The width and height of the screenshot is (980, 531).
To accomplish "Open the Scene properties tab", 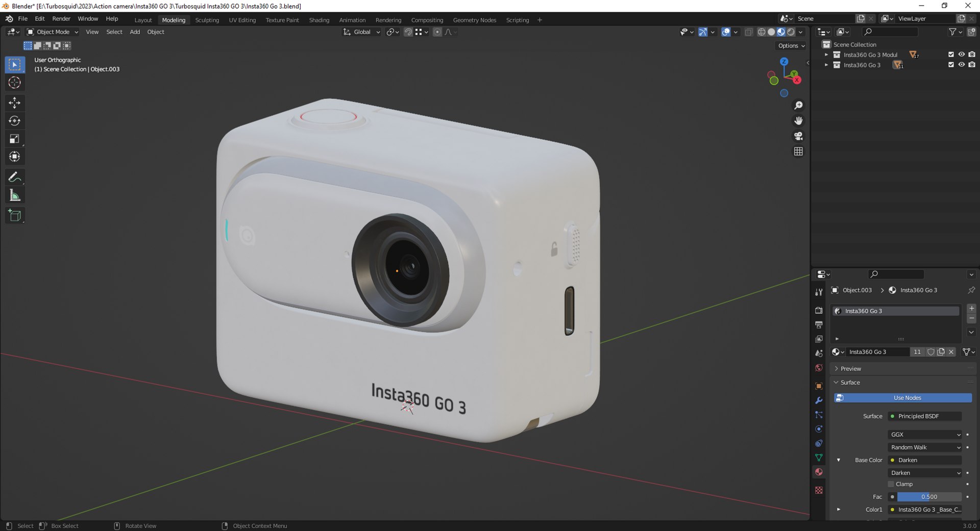I will click(819, 353).
